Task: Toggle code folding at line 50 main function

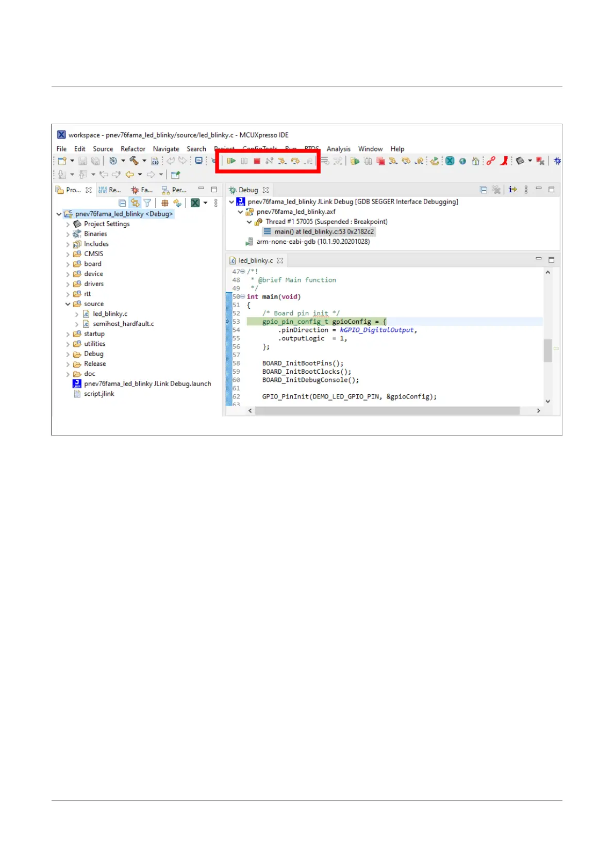Action: click(243, 297)
